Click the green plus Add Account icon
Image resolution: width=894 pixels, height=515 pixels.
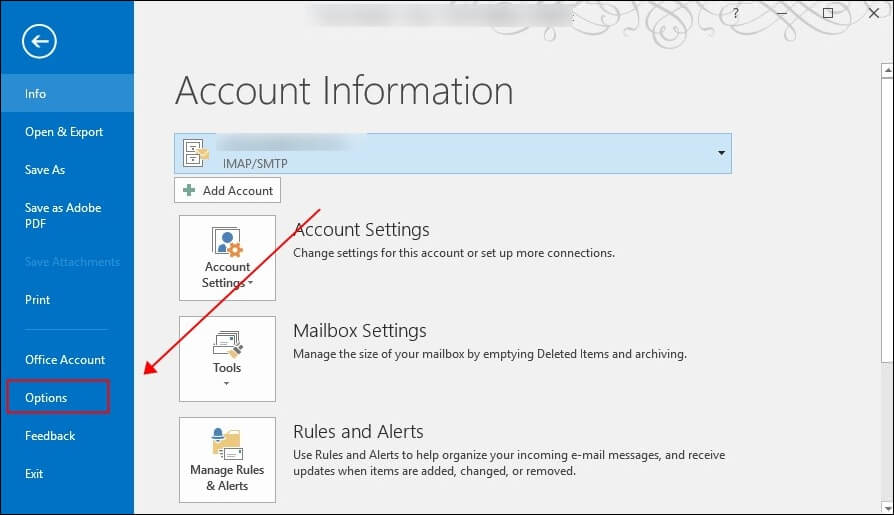point(189,191)
